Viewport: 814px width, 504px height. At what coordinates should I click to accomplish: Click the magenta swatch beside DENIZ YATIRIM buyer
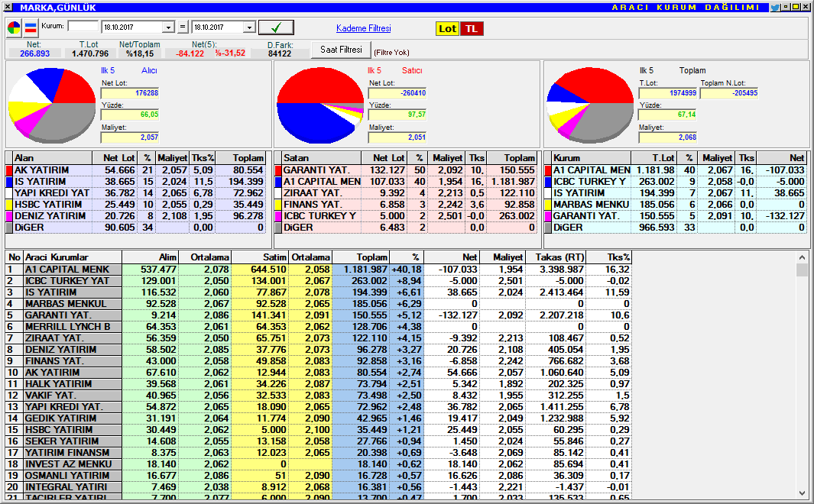[9, 215]
